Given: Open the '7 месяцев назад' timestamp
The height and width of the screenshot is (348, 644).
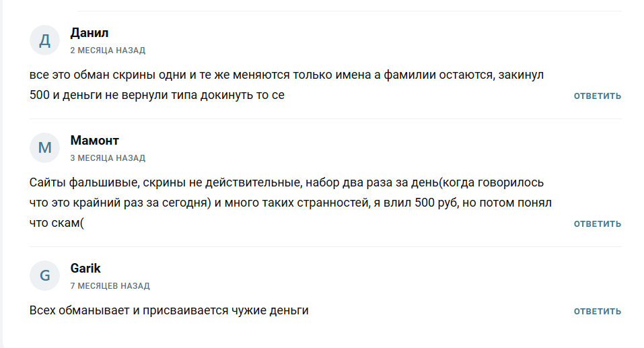Looking at the screenshot, I should point(110,286).
